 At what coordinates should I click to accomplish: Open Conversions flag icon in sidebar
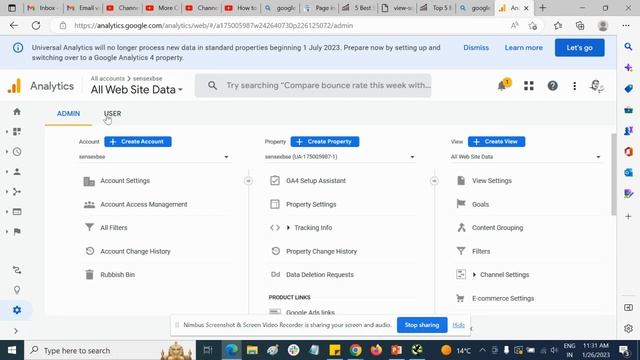17,231
